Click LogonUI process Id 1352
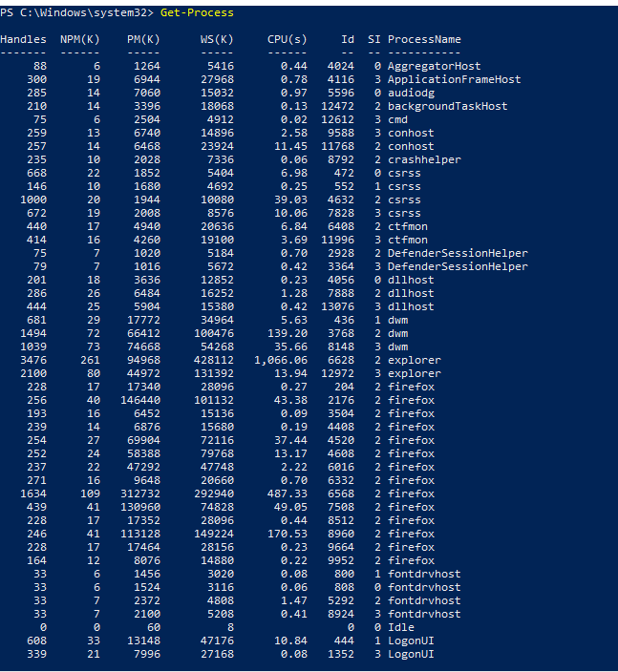The image size is (618, 672). [x=341, y=654]
